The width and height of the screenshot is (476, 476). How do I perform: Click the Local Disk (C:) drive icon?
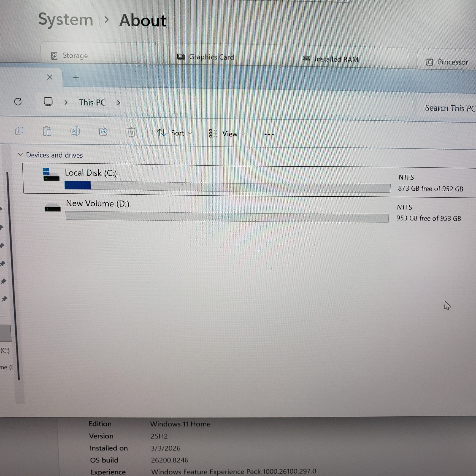point(51,175)
